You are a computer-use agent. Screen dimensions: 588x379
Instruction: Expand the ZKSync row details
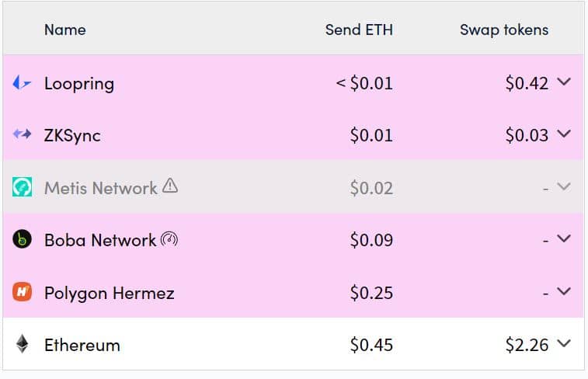565,134
